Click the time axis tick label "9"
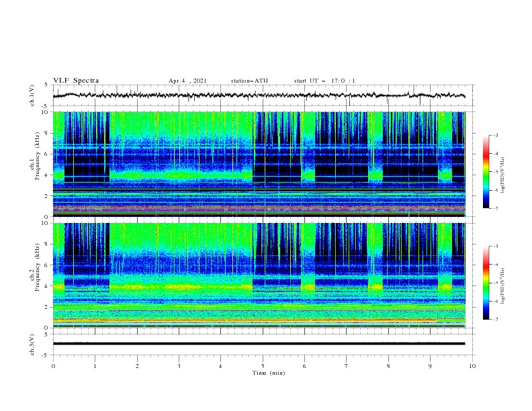 pyautogui.click(x=430, y=366)
